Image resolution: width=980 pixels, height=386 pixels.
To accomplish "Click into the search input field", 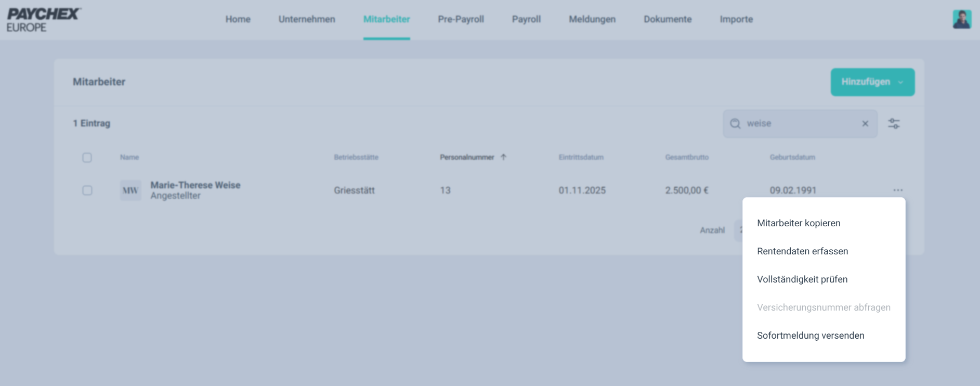I will pos(800,124).
